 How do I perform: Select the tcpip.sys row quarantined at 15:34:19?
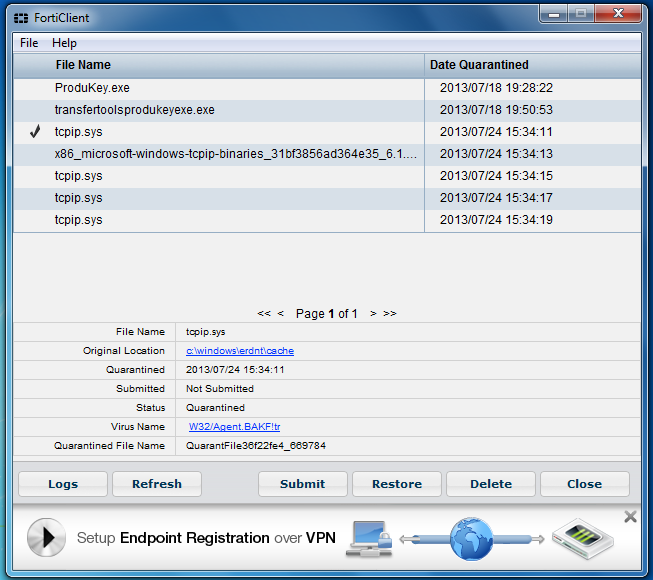pyautogui.click(x=327, y=220)
